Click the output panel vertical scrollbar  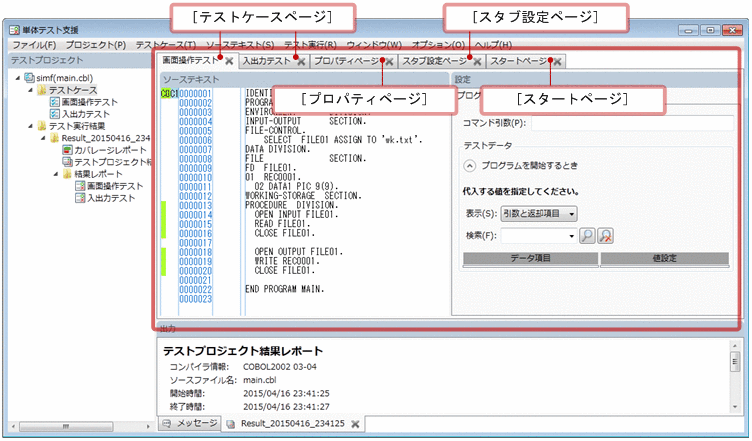735,361
